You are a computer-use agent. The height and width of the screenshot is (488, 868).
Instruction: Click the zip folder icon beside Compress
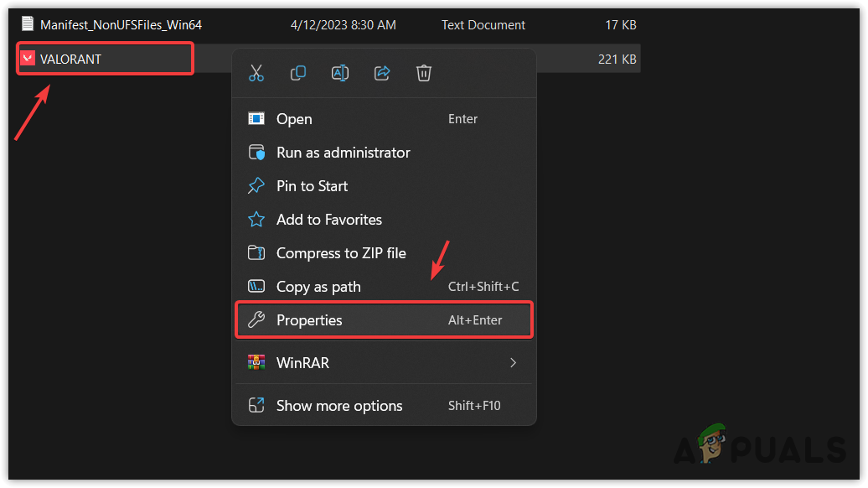click(x=256, y=253)
